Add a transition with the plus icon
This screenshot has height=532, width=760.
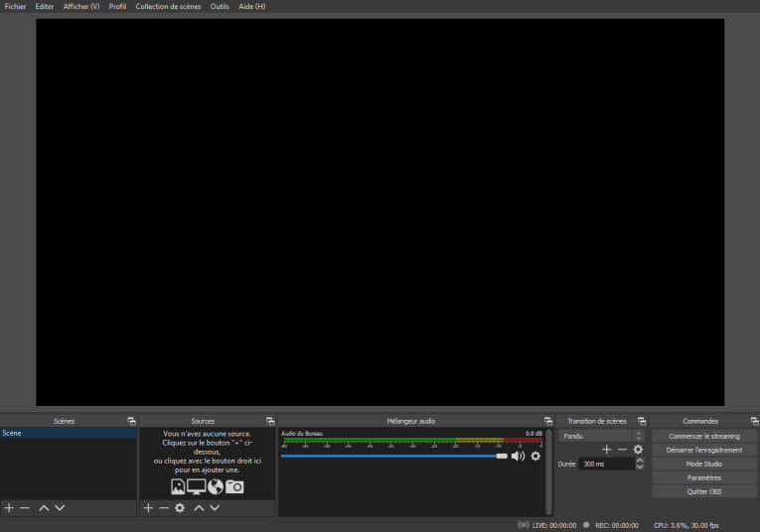(x=606, y=450)
